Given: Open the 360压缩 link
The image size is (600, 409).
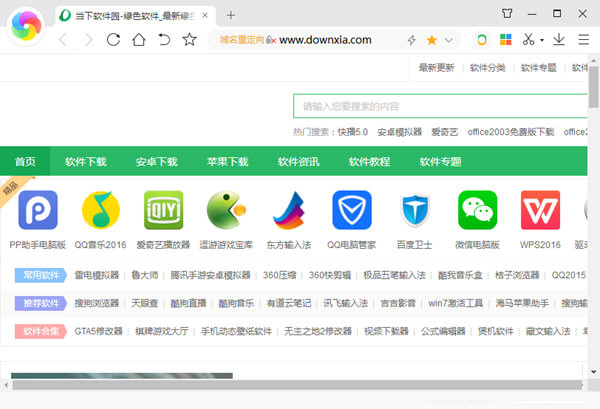Looking at the screenshot, I should click(280, 275).
